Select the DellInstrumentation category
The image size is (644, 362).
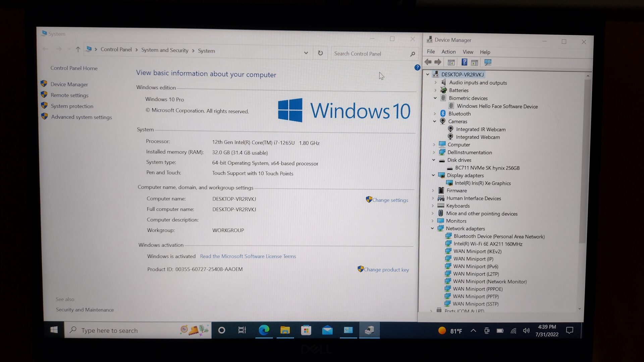point(470,153)
